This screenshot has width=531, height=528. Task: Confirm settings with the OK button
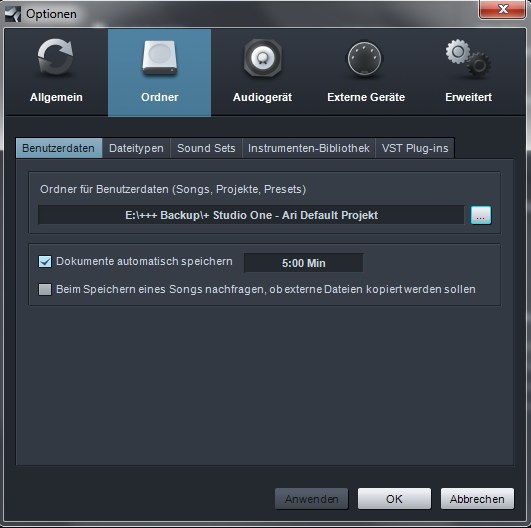[394, 499]
